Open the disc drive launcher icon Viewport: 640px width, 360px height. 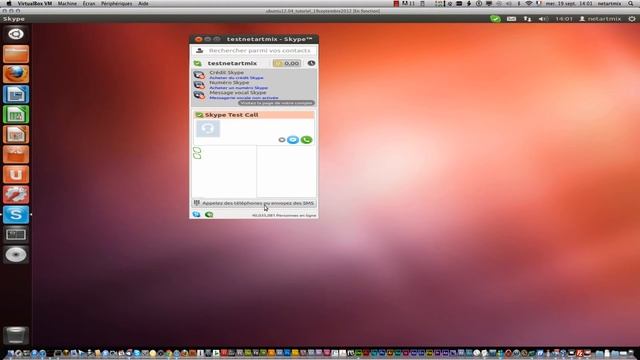coord(16,254)
